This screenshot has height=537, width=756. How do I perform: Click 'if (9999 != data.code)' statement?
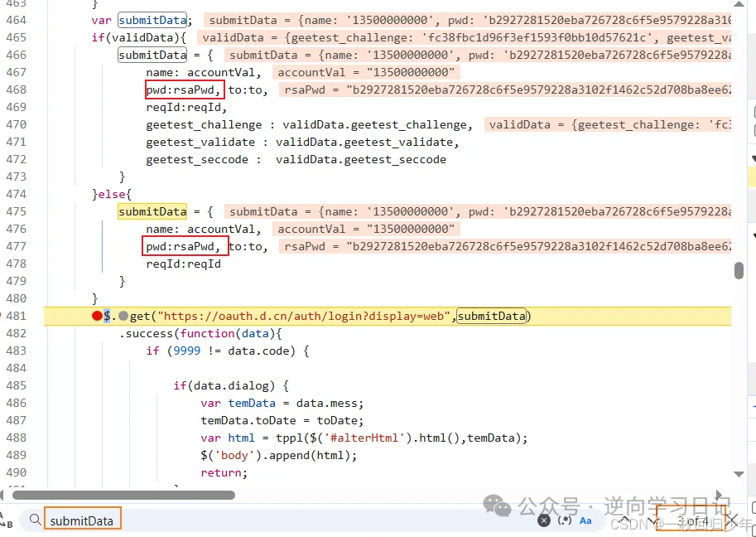(228, 351)
